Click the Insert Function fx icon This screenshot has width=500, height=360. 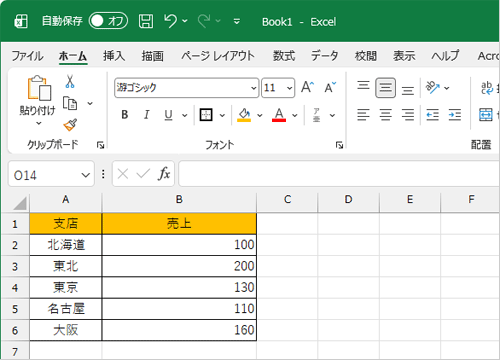tap(164, 174)
